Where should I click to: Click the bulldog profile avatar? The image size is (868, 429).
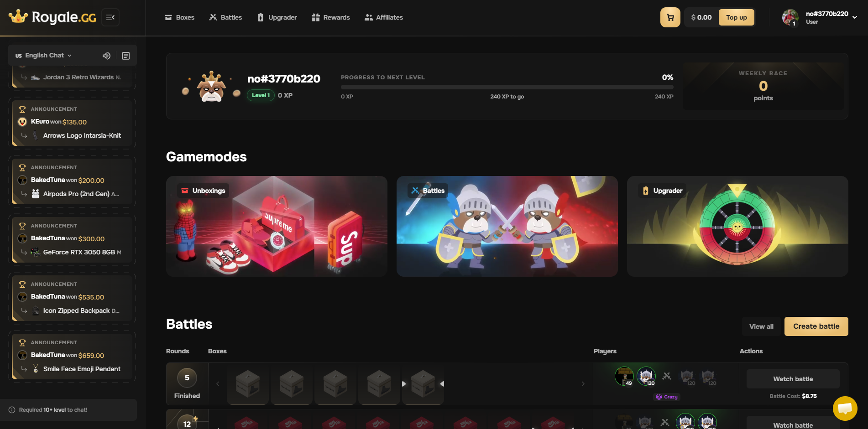[211, 86]
